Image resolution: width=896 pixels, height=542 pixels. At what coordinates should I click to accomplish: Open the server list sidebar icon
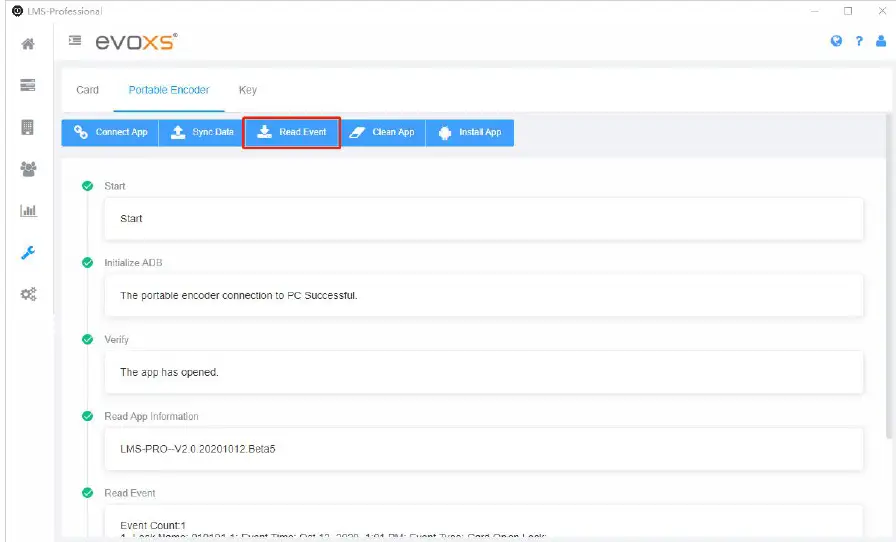(x=27, y=85)
